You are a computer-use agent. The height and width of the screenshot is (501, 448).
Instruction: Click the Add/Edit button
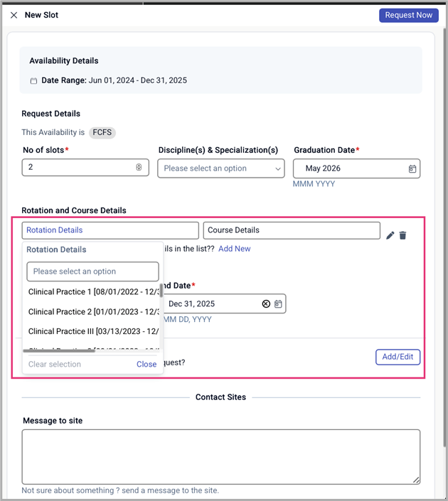(x=398, y=357)
